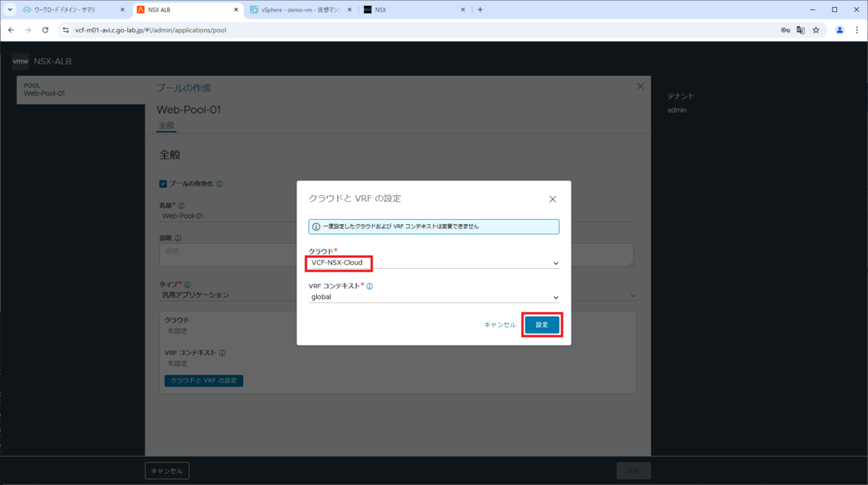Close the NSX ALB browser tab
868x485 pixels.
pyautogui.click(x=236, y=9)
